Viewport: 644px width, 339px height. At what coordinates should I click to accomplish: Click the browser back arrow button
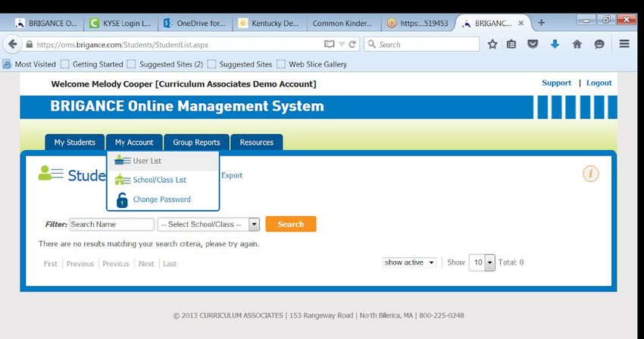(13, 44)
